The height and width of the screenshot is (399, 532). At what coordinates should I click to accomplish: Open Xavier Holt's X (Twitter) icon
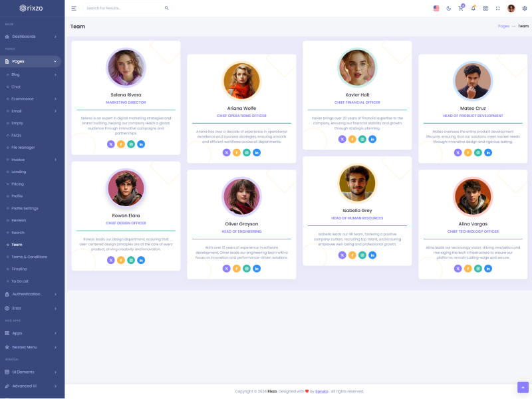[342, 139]
